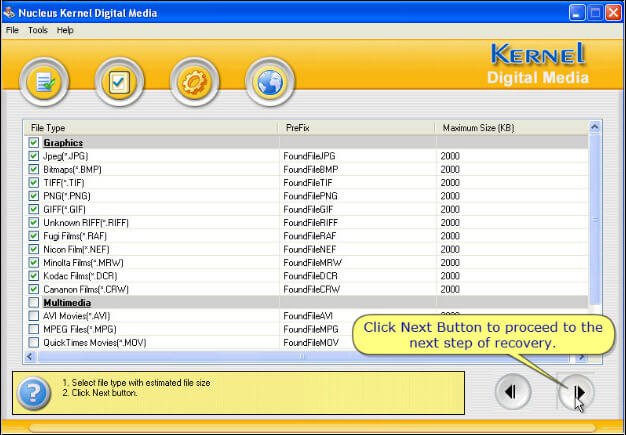This screenshot has width=626, height=435.
Task: Click the Next arrow button
Action: [576, 392]
